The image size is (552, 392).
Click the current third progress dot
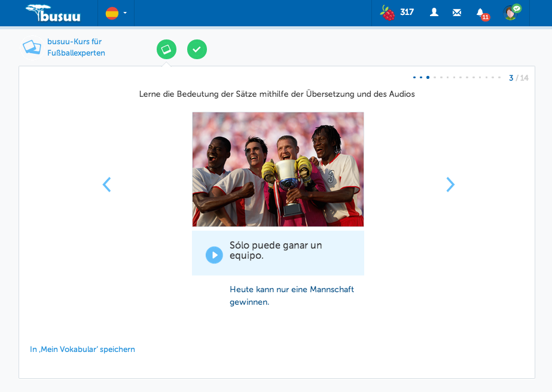click(x=428, y=78)
